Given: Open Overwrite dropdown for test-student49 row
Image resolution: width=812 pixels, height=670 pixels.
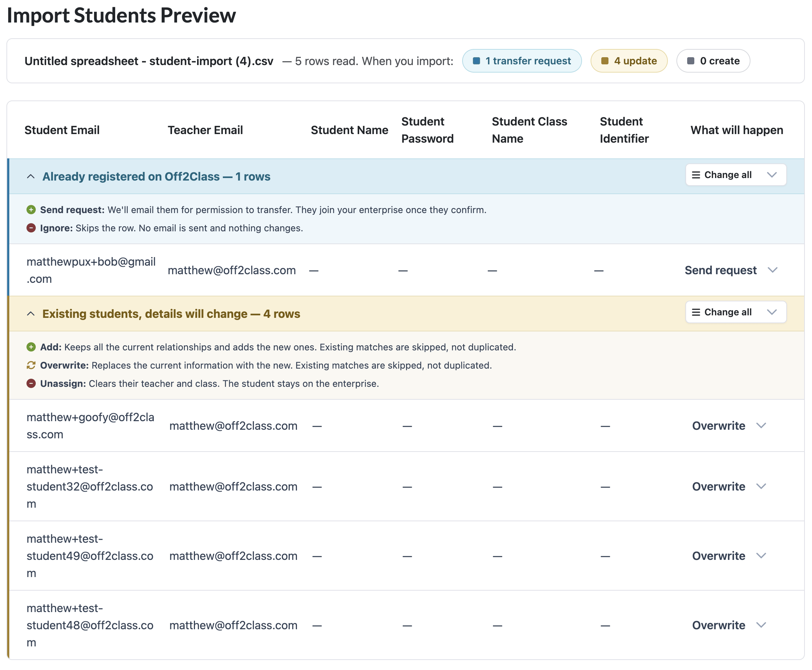Looking at the screenshot, I should pos(729,556).
